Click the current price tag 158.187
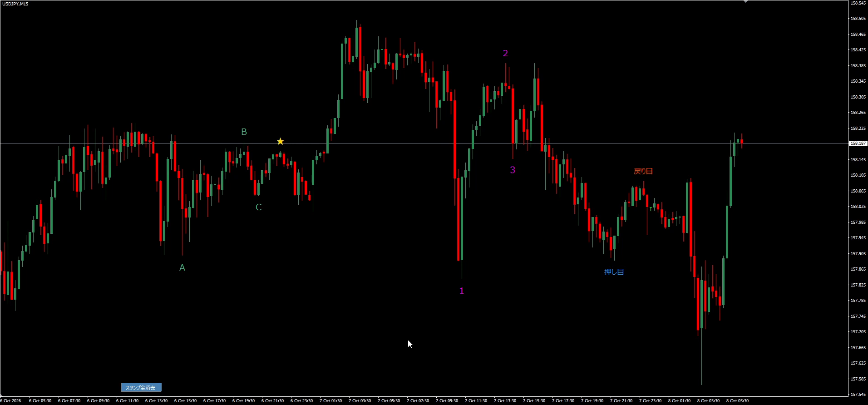This screenshot has width=868, height=405. (x=858, y=143)
